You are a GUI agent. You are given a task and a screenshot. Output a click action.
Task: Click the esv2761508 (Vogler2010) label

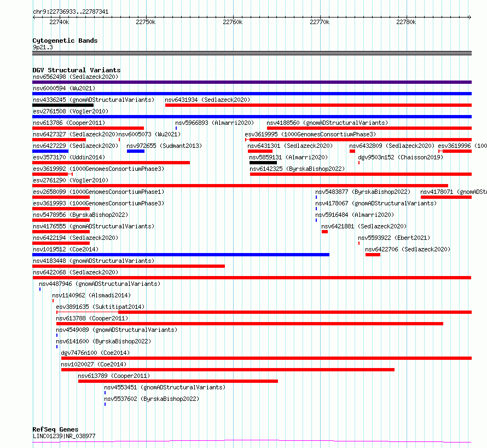[x=71, y=111]
